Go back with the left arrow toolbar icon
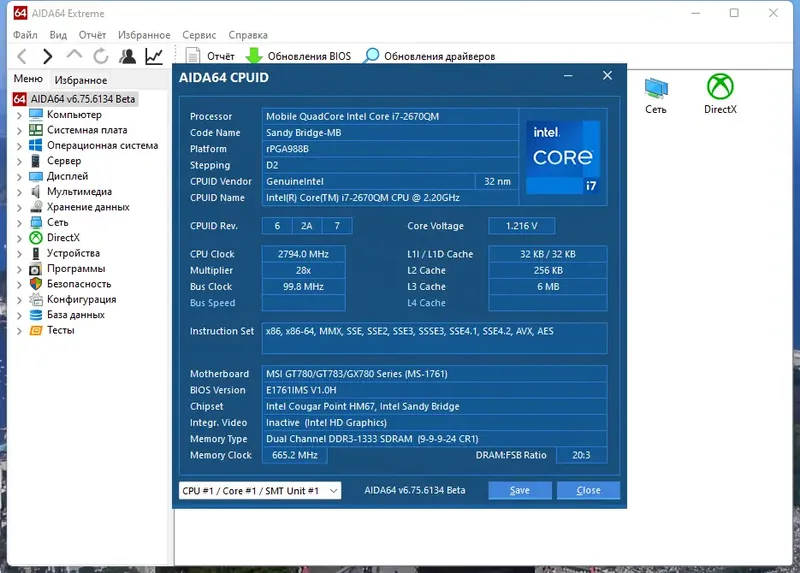The width and height of the screenshot is (800, 573). pos(22,56)
